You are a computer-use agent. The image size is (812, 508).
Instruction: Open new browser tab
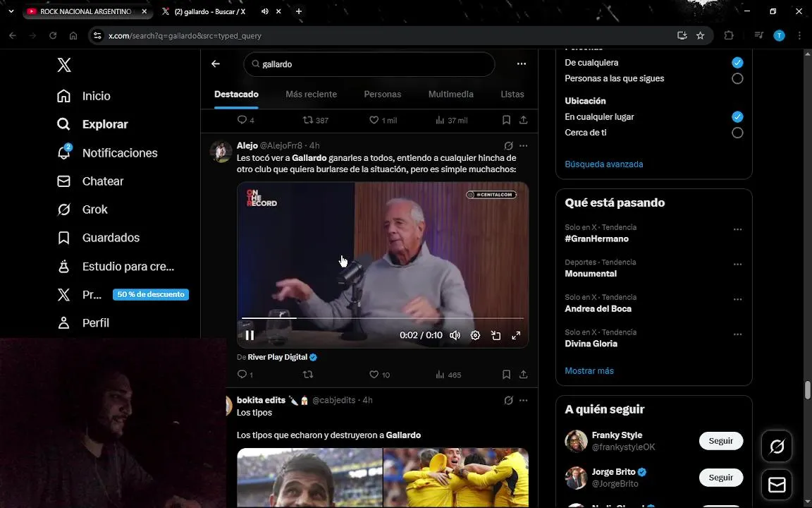(299, 11)
